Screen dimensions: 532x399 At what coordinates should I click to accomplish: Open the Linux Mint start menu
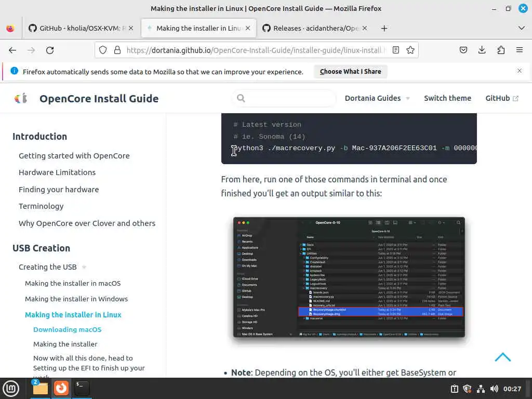click(11, 389)
